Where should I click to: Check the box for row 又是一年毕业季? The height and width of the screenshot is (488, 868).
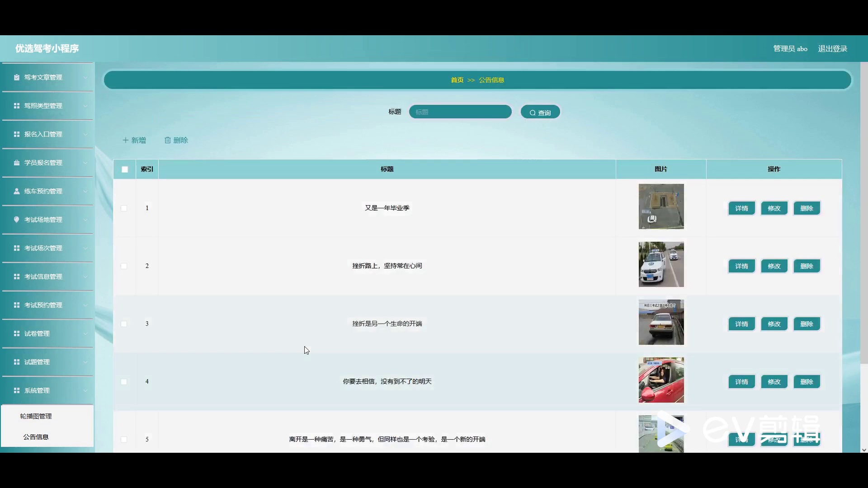(x=124, y=208)
